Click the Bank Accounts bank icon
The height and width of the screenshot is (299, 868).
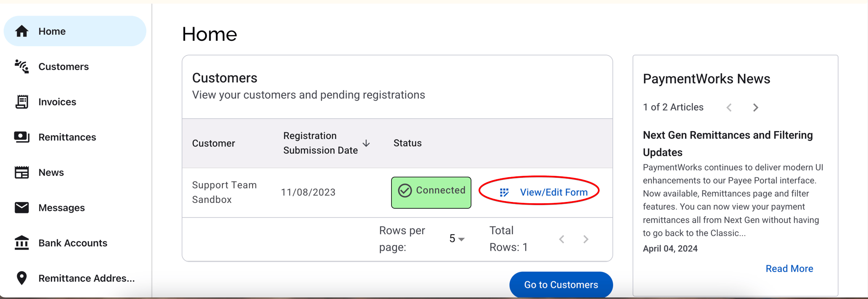[x=21, y=243]
